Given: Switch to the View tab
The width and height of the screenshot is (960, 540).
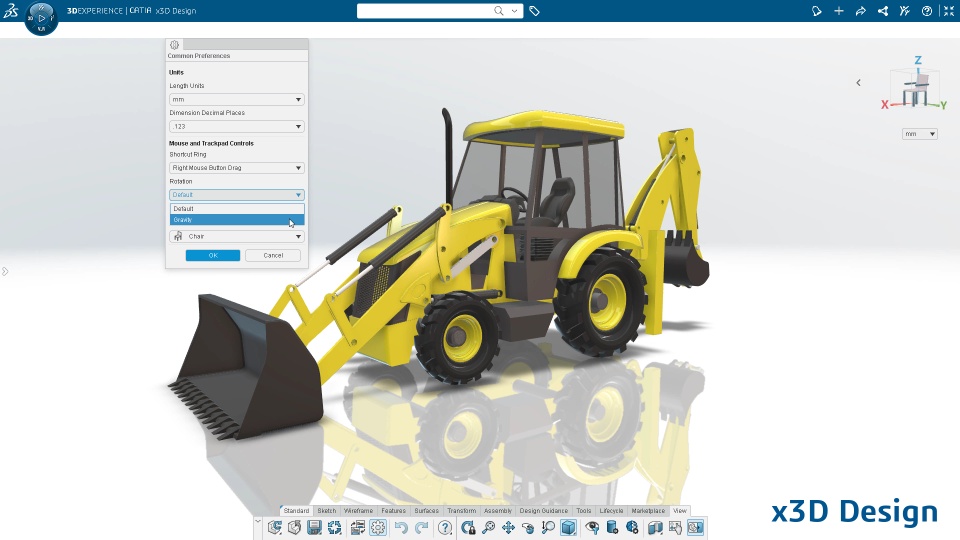Looking at the screenshot, I should (x=680, y=511).
